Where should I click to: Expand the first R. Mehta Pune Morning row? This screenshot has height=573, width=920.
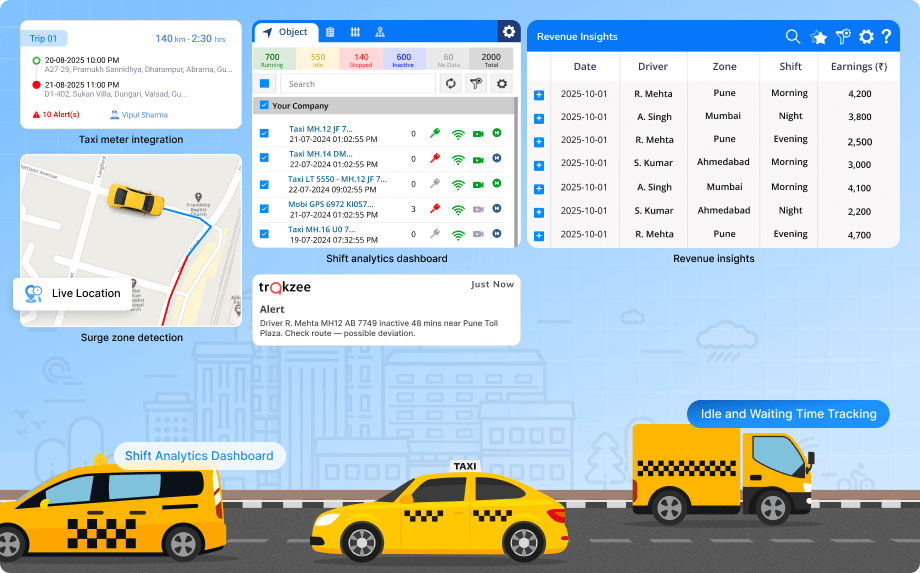(x=539, y=95)
